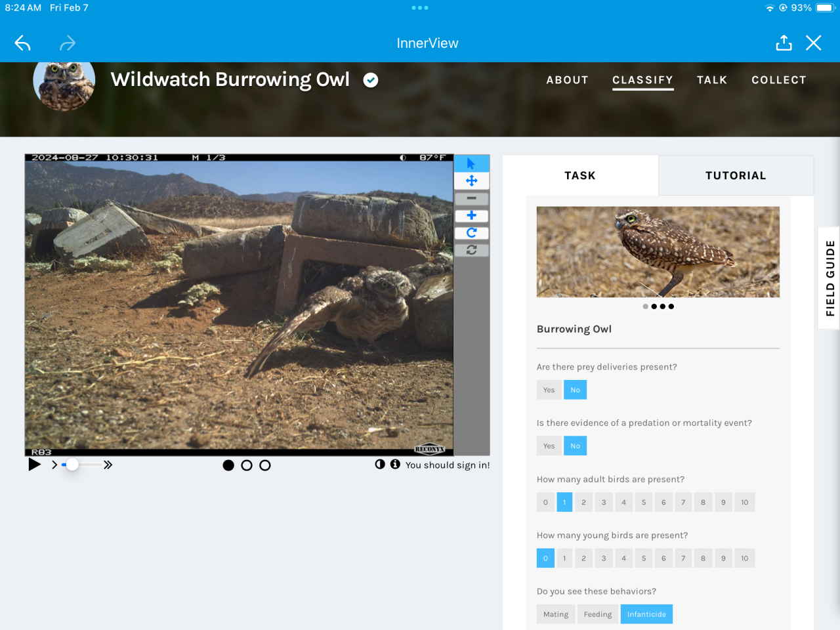Set adult birds present to 1
840x630 pixels.
564,502
